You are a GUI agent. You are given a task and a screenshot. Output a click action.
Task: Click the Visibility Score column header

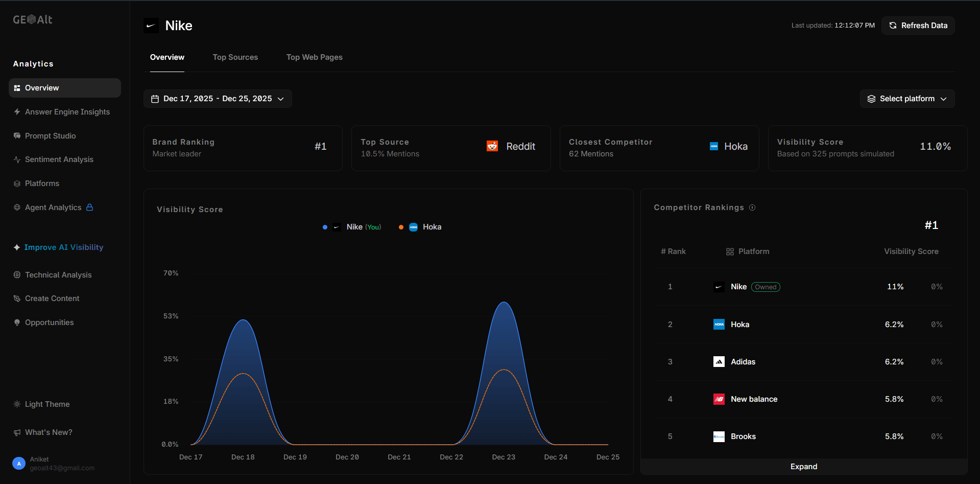(x=911, y=251)
